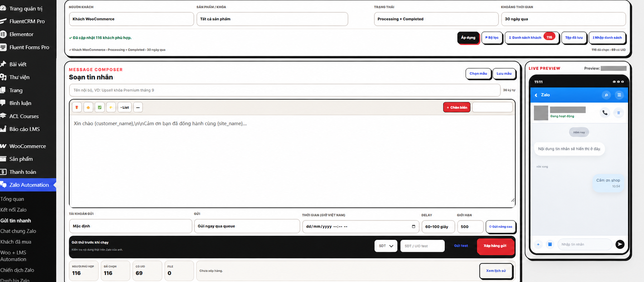Open Danh sách khách list
Screen dimensions: 644x282
click(532, 38)
